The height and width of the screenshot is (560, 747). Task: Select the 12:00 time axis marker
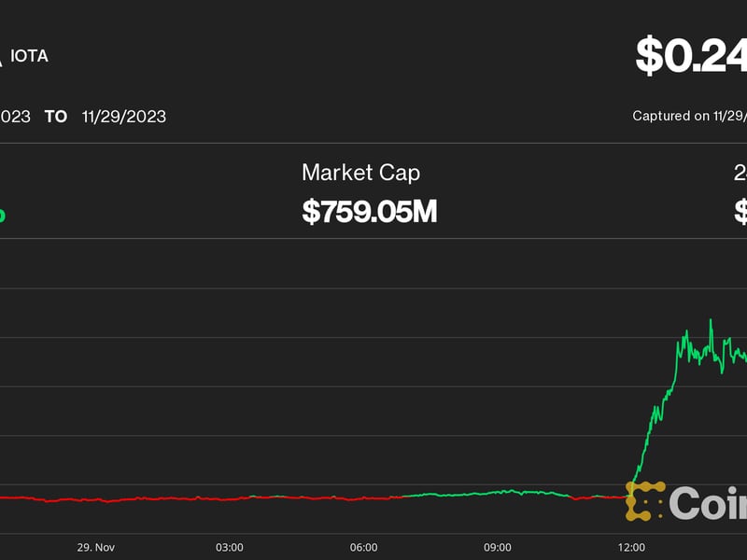(x=631, y=547)
